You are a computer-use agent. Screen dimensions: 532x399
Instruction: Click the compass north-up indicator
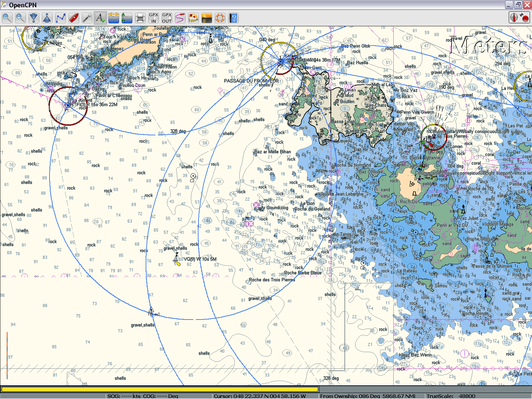(514, 18)
